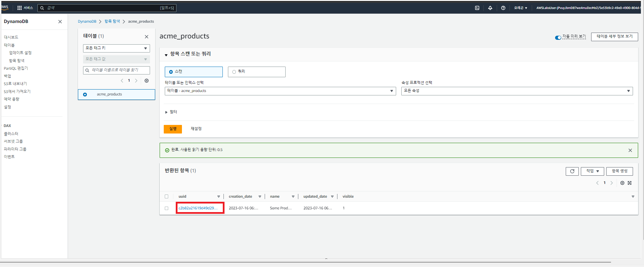Image resolution: width=644 pixels, height=267 pixels.
Task: Open the events sidebar item
Action: (9, 157)
